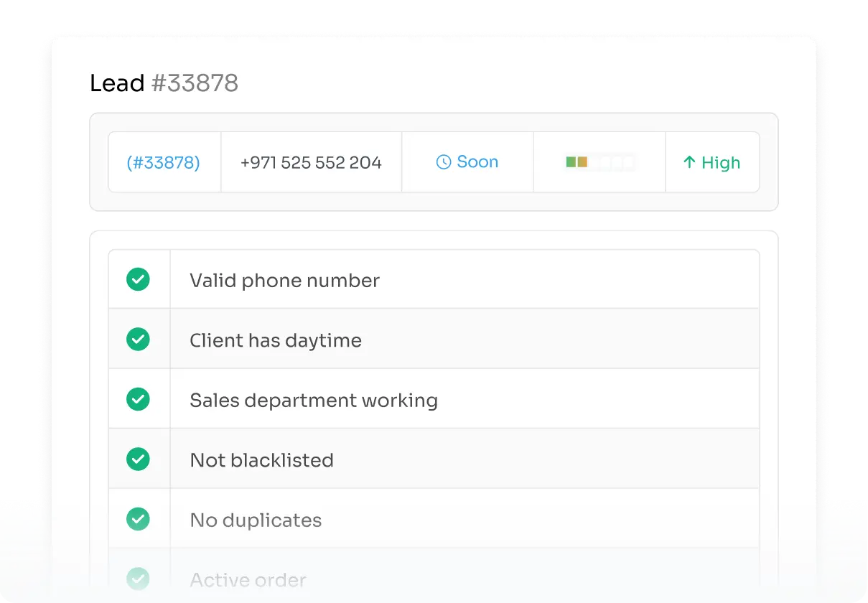The image size is (868, 603).
Task: Click the faded check icon for Active order
Action: point(138,579)
